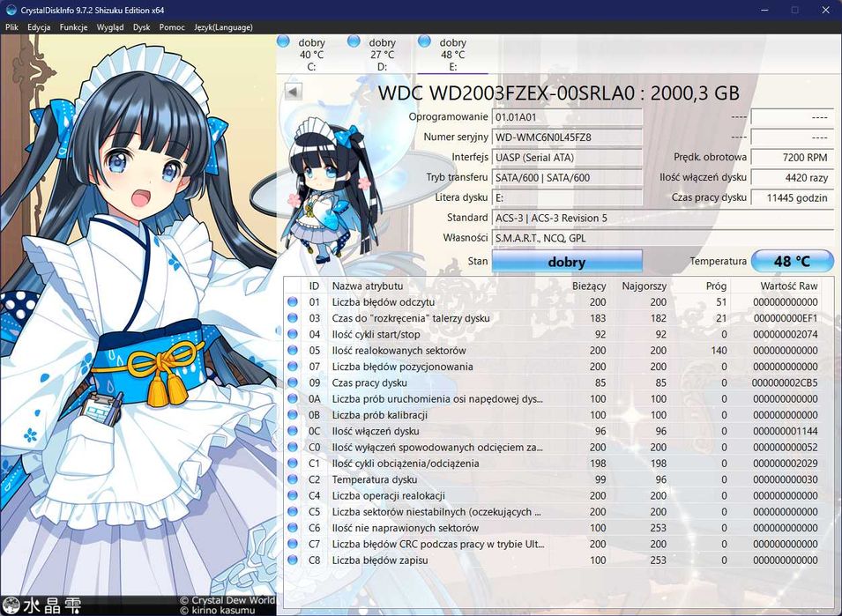Image resolution: width=842 pixels, height=616 pixels.
Task: Open the Edycja menu
Action: click(x=39, y=26)
